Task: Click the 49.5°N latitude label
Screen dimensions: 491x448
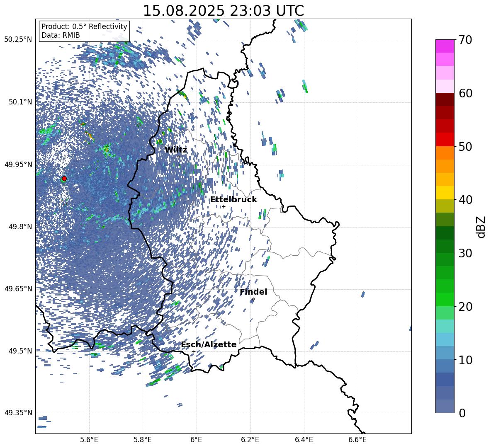Action: tap(20, 351)
